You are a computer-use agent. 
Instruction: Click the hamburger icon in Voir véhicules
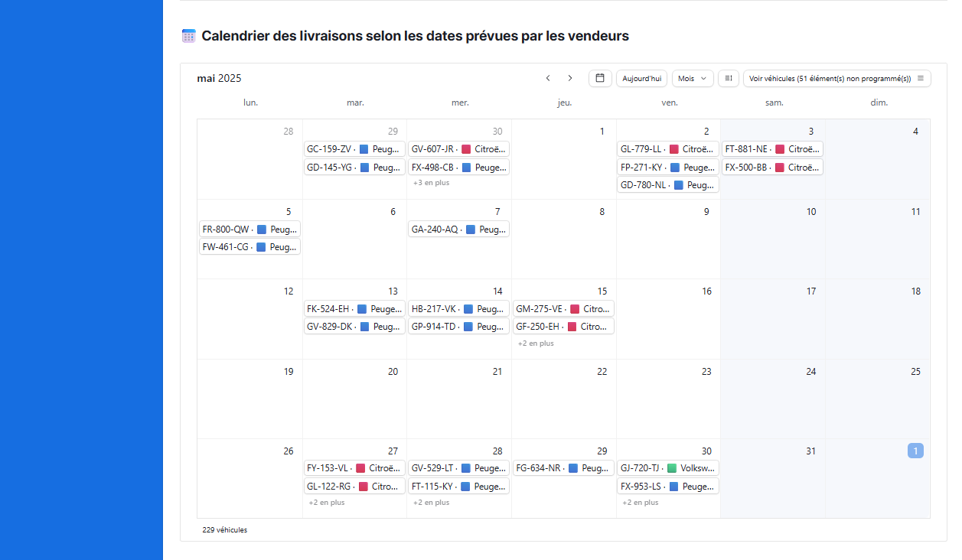(x=921, y=78)
